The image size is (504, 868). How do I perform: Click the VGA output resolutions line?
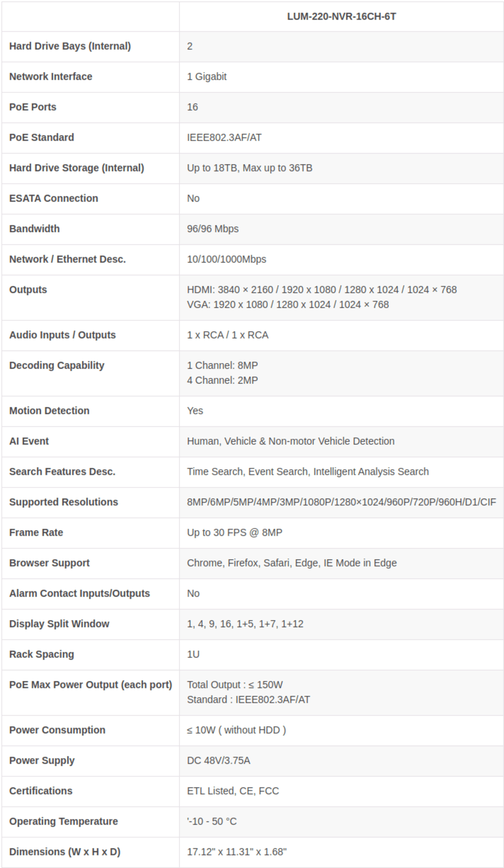coord(288,304)
